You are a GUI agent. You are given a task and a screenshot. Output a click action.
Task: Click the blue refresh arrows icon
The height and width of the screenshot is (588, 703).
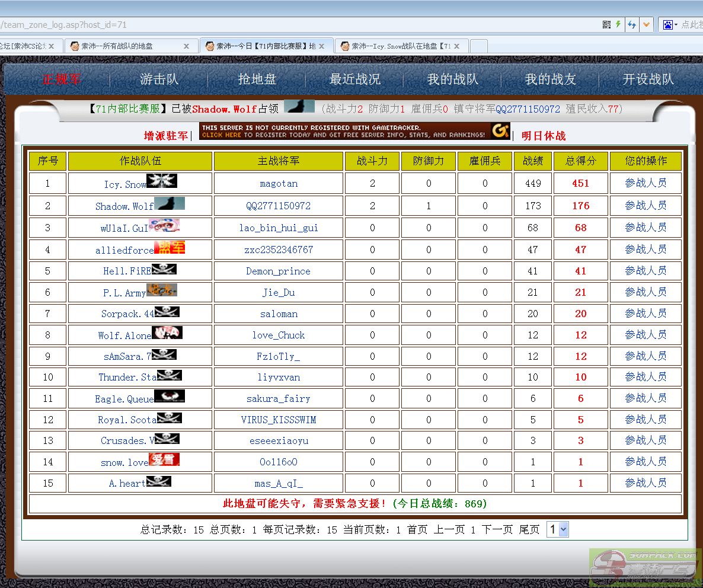[x=632, y=24]
